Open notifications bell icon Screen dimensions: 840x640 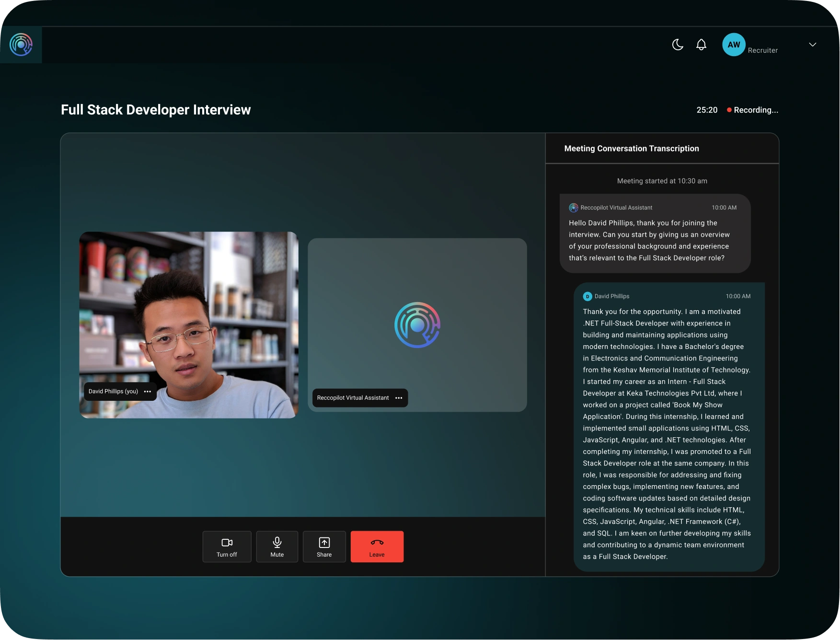tap(701, 45)
